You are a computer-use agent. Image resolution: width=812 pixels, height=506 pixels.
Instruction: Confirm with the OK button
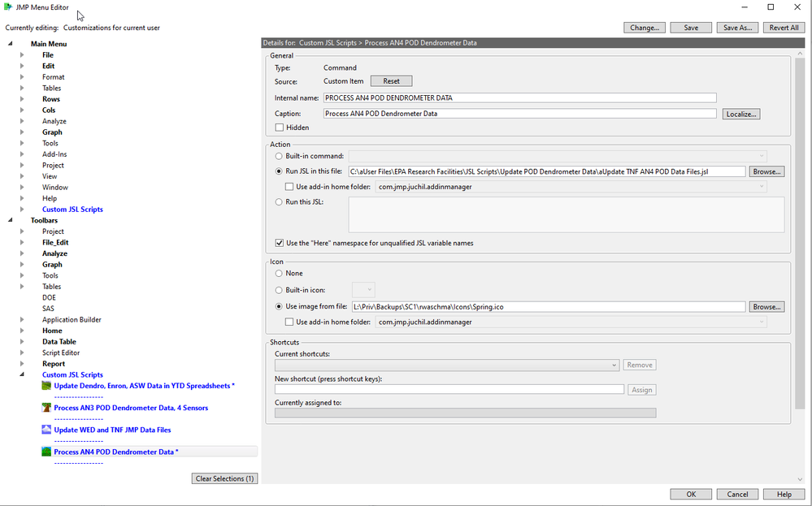click(x=691, y=494)
